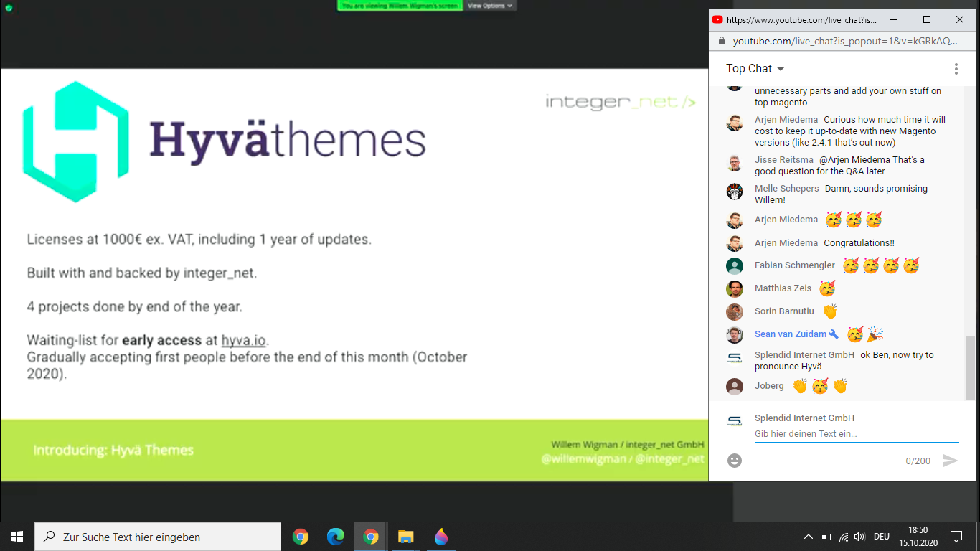This screenshot has width=980, height=551.
Task: Show hidden system tray icons
Action: (809, 537)
